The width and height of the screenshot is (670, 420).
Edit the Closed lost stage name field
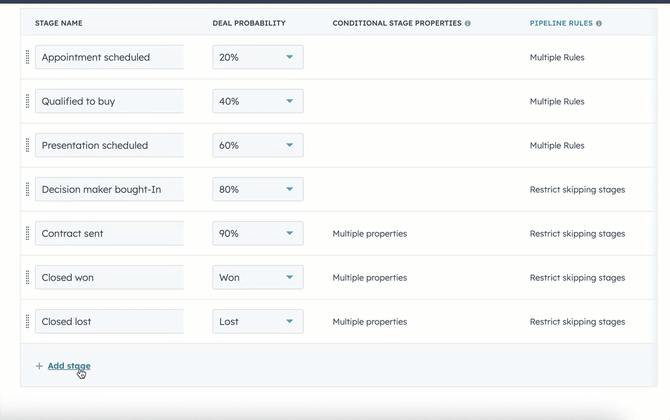point(109,322)
